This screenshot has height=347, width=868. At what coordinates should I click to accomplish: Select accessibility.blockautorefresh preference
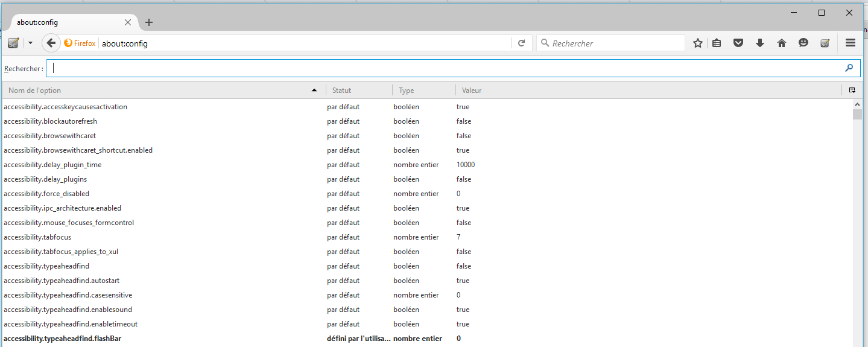click(427, 121)
